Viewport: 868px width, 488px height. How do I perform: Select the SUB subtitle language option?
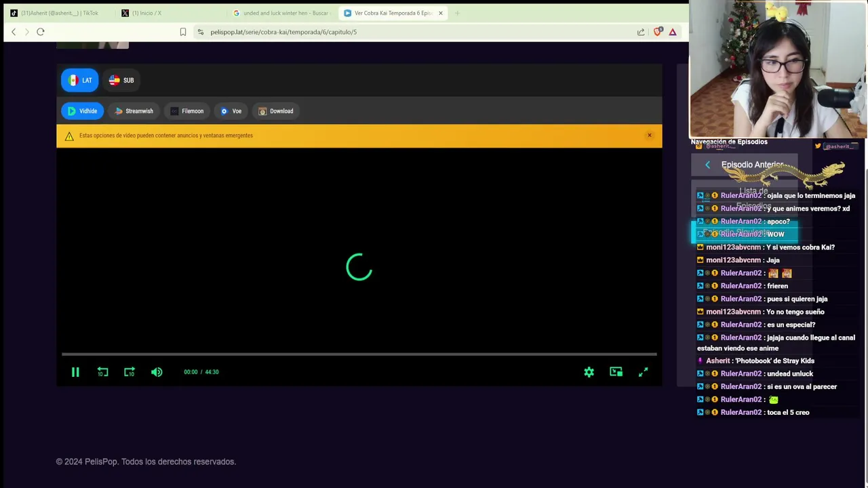click(121, 80)
